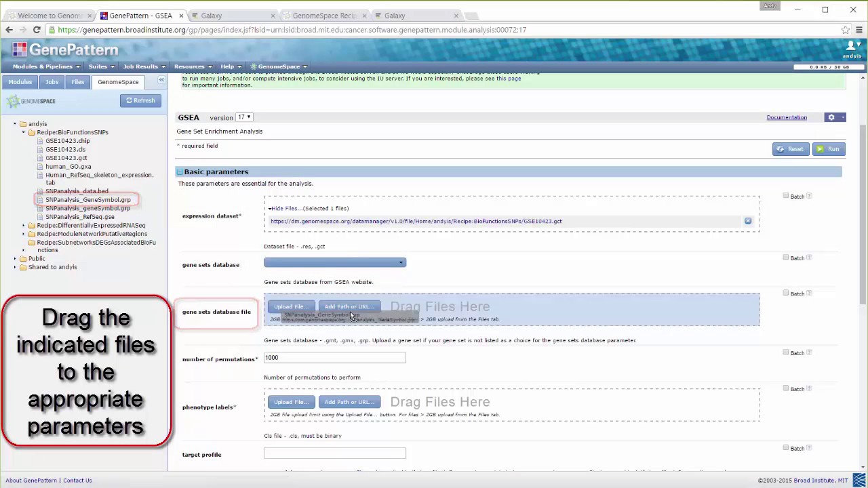The height and width of the screenshot is (488, 868).
Task: Click the Public folder icon
Action: click(23, 258)
